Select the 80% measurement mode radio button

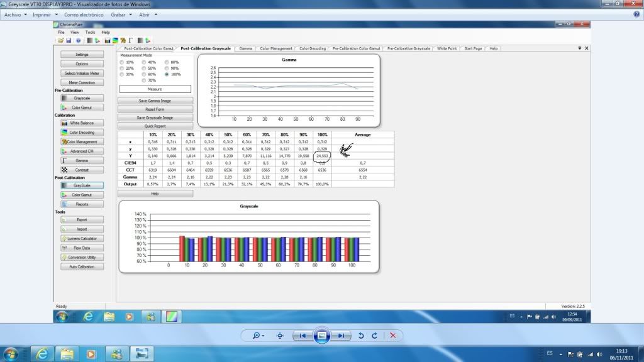[x=167, y=62]
